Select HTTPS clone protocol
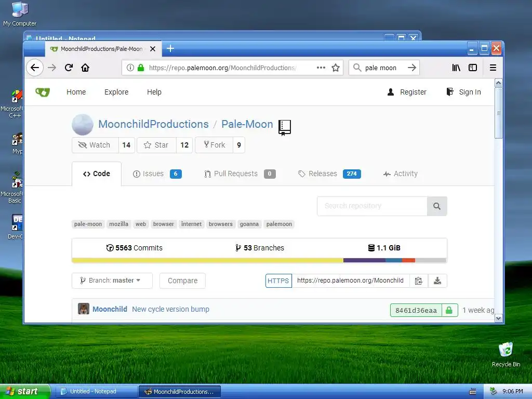Image resolution: width=532 pixels, height=399 pixels. click(278, 281)
